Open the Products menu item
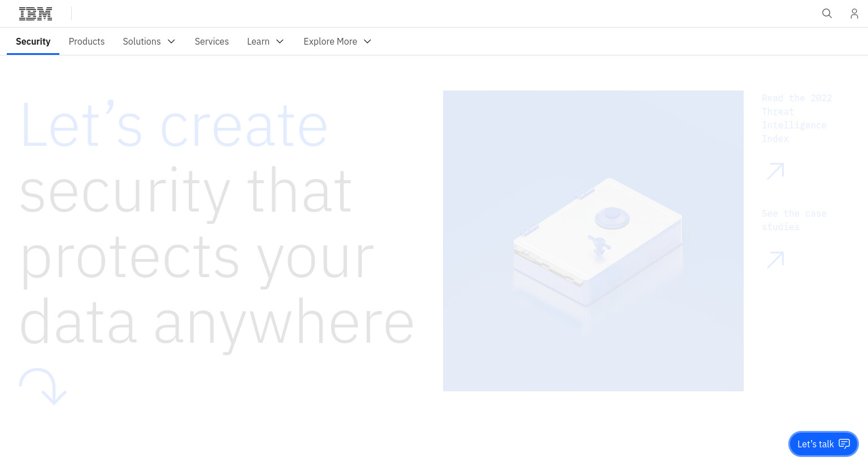 86,41
